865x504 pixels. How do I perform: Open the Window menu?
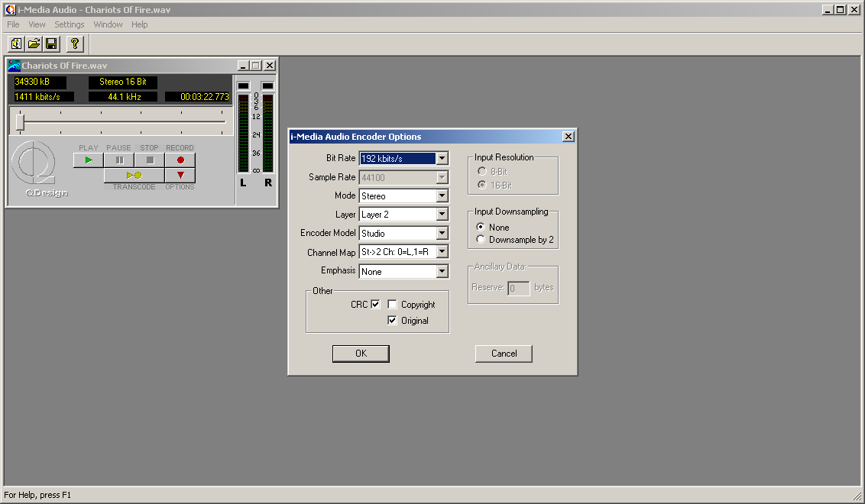(109, 24)
